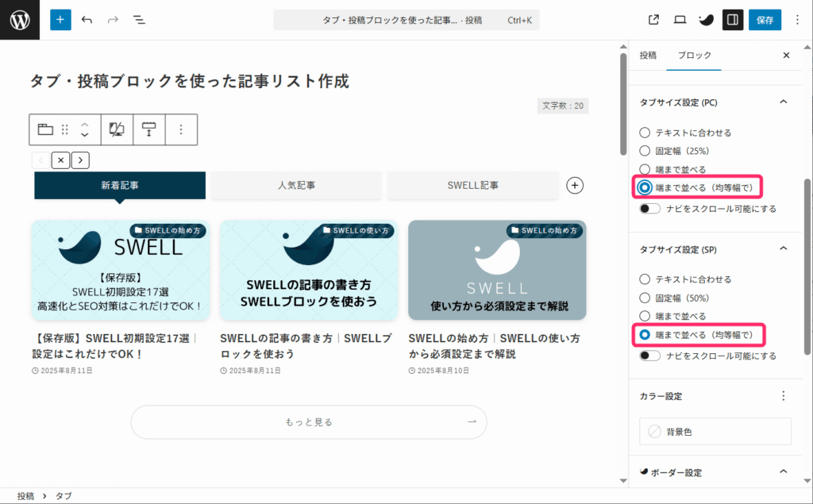Click 文字数：20 character count badge
813x504 pixels.
563,106
